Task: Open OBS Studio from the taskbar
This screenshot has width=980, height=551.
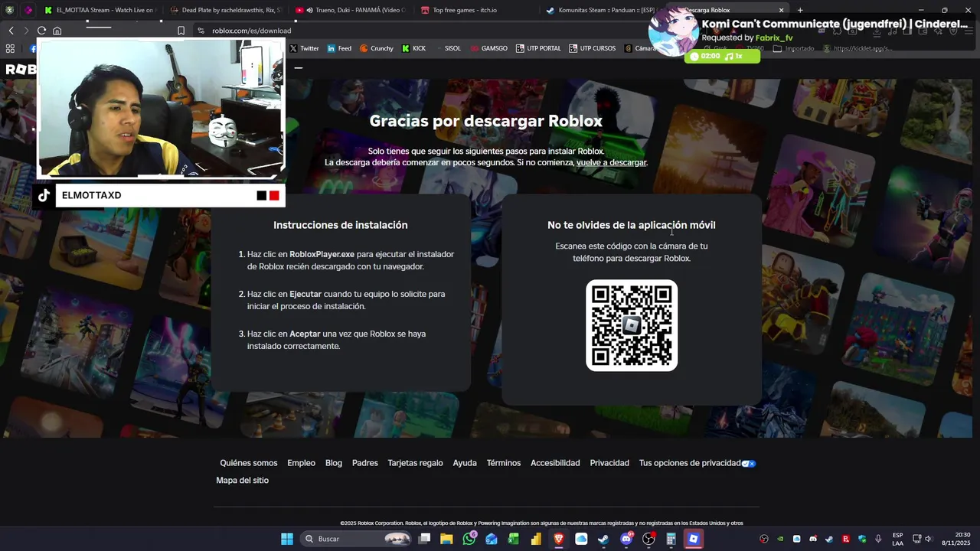Action: 648,539
